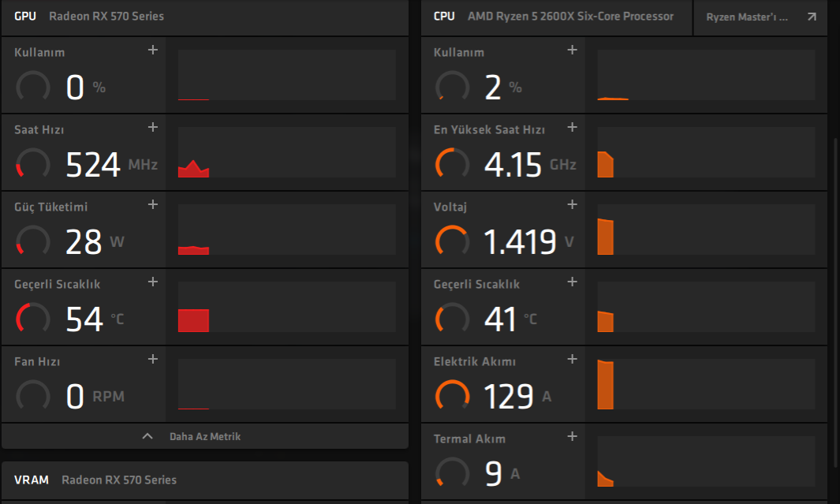Add Elektrik Akımı metric with plus icon
The height and width of the screenshot is (504, 840).
pyautogui.click(x=573, y=360)
